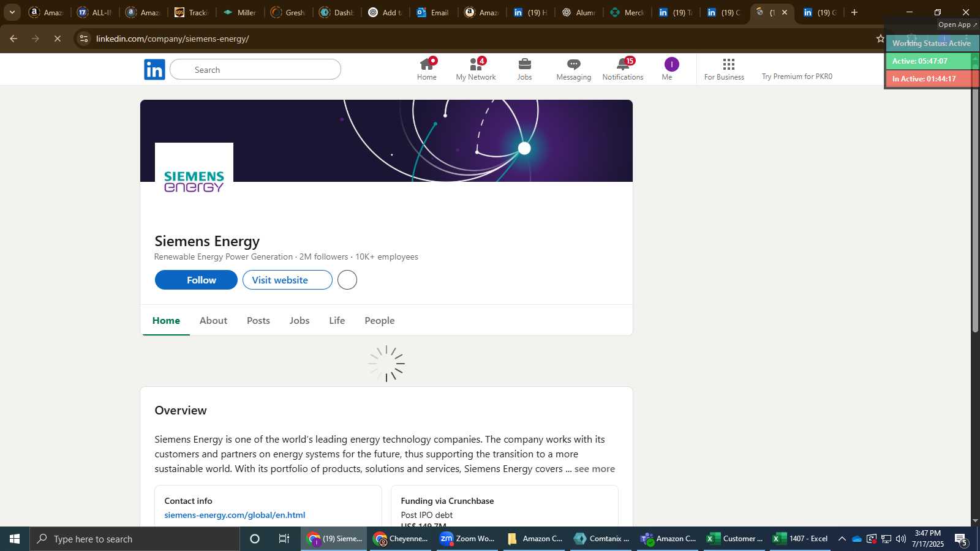Open the OneDrive tray icon
The width and height of the screenshot is (980, 551).
(857, 539)
